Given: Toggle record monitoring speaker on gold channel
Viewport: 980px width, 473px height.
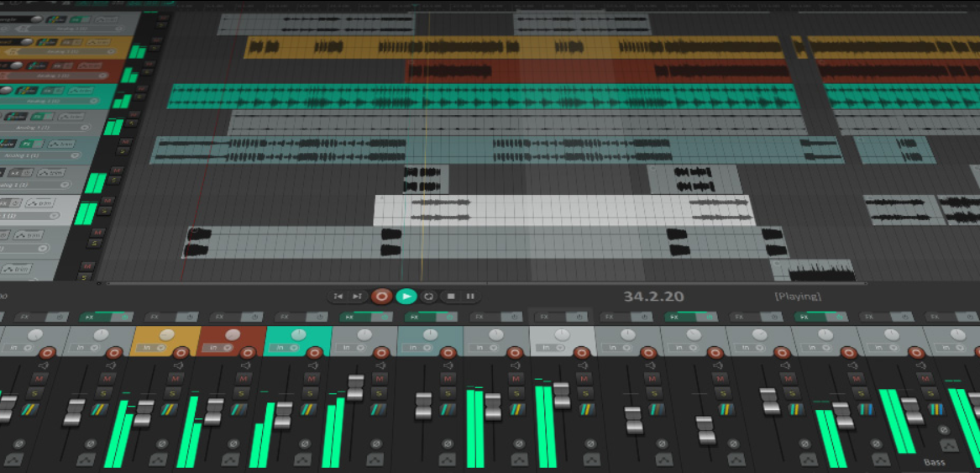Looking at the screenshot, I should pyautogui.click(x=178, y=365).
